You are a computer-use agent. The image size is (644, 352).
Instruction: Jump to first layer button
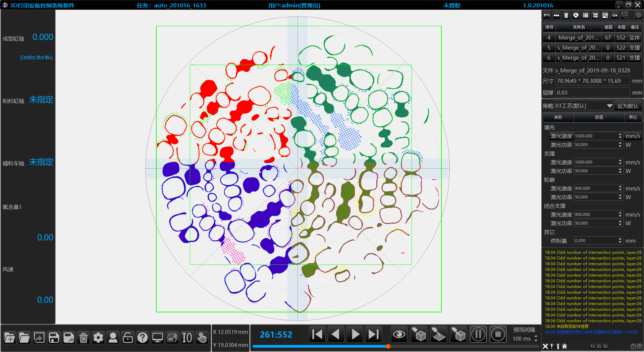tap(317, 334)
